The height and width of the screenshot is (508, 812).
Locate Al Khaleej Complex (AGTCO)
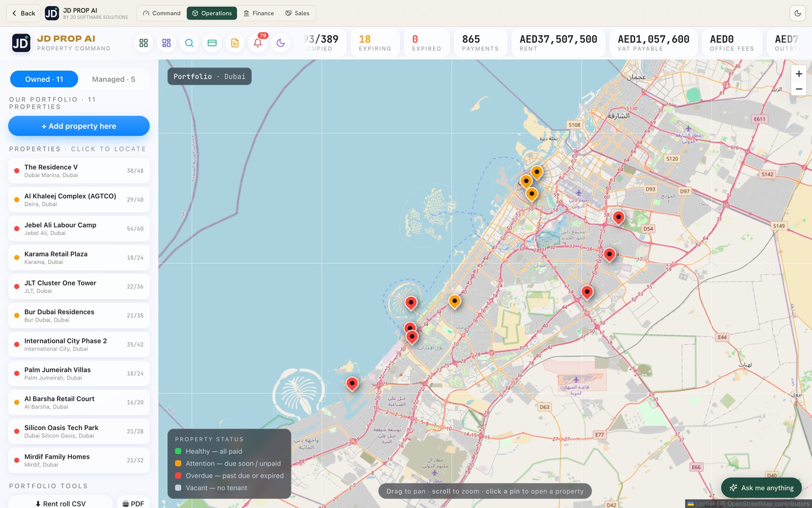(79, 200)
